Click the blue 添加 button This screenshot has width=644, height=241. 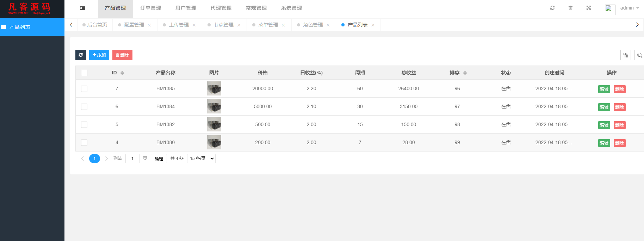tap(99, 55)
